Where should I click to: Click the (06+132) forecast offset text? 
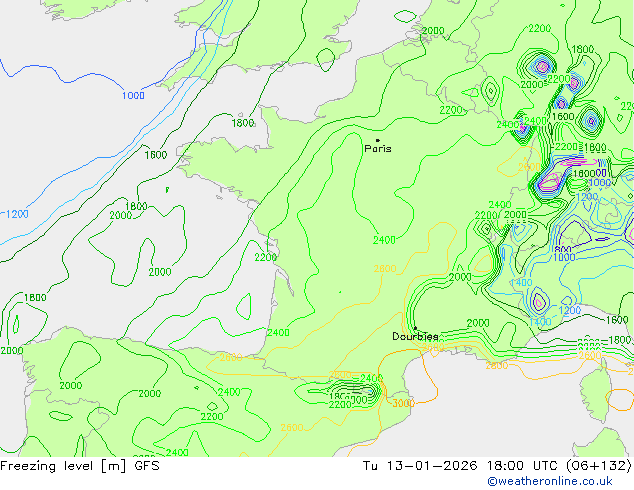598,466
